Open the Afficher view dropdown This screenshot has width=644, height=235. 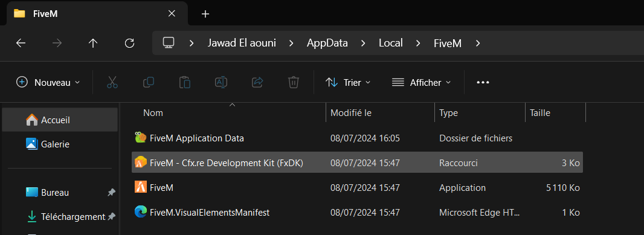coord(422,82)
